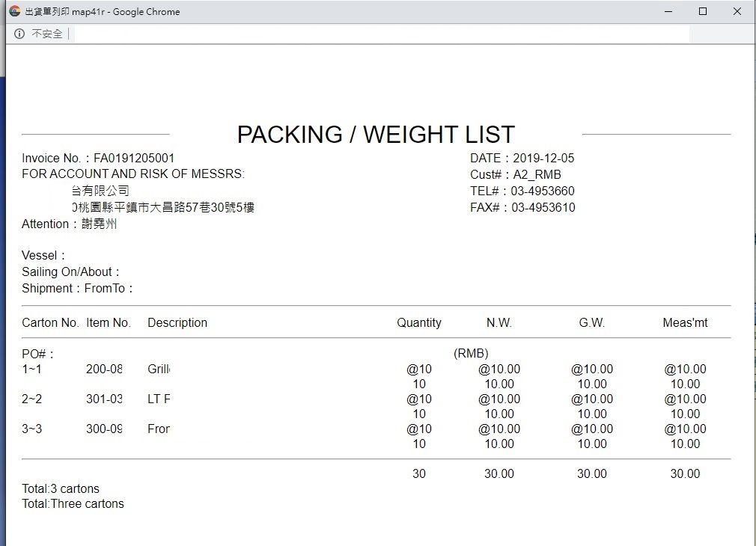Click item number 200-08 in first row
This screenshot has width=756, height=546.
(x=104, y=369)
